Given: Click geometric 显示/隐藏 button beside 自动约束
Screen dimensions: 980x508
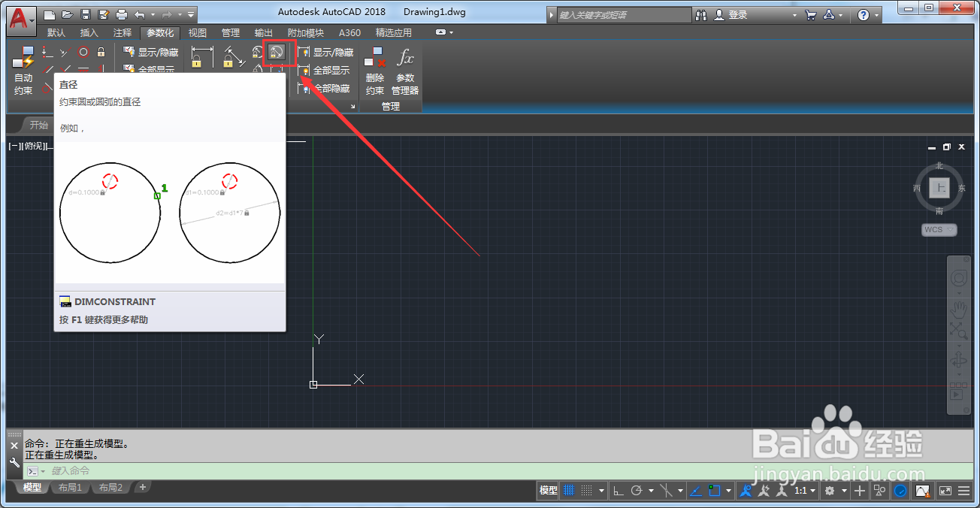Looking at the screenshot, I should (150, 53).
